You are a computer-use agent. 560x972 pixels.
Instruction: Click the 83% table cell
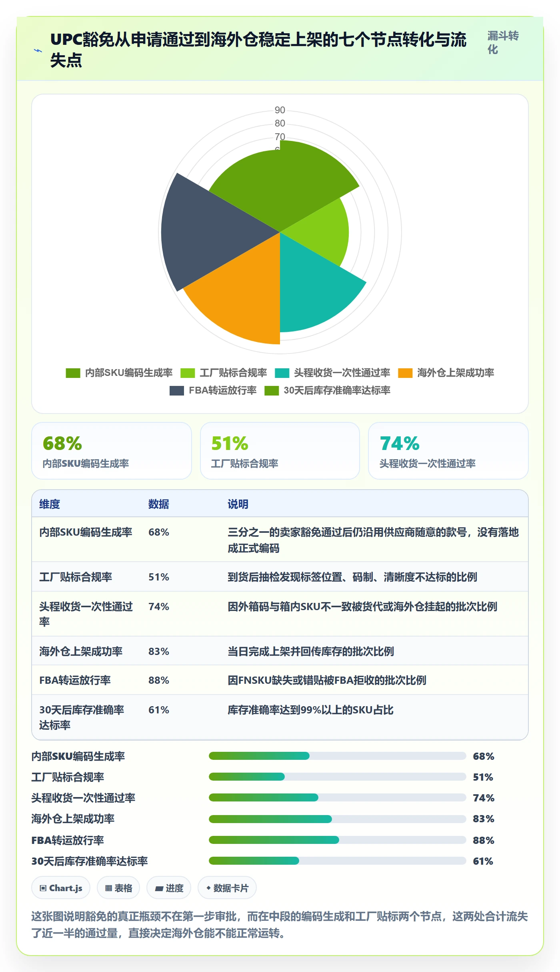pyautogui.click(x=159, y=651)
